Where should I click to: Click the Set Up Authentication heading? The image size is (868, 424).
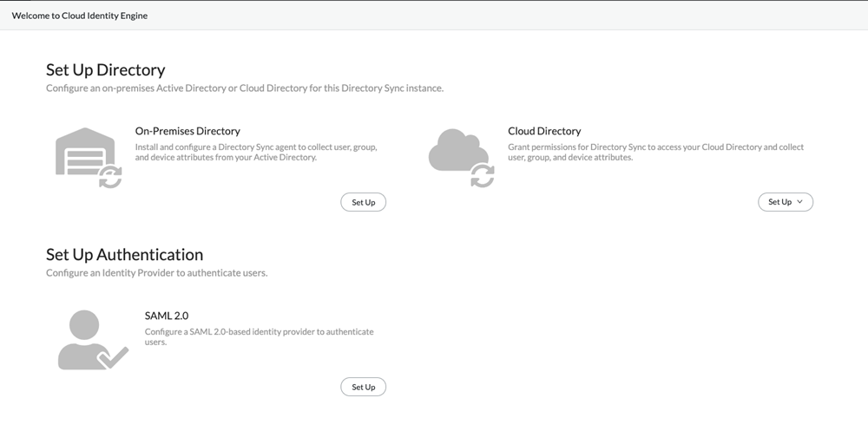[124, 255]
